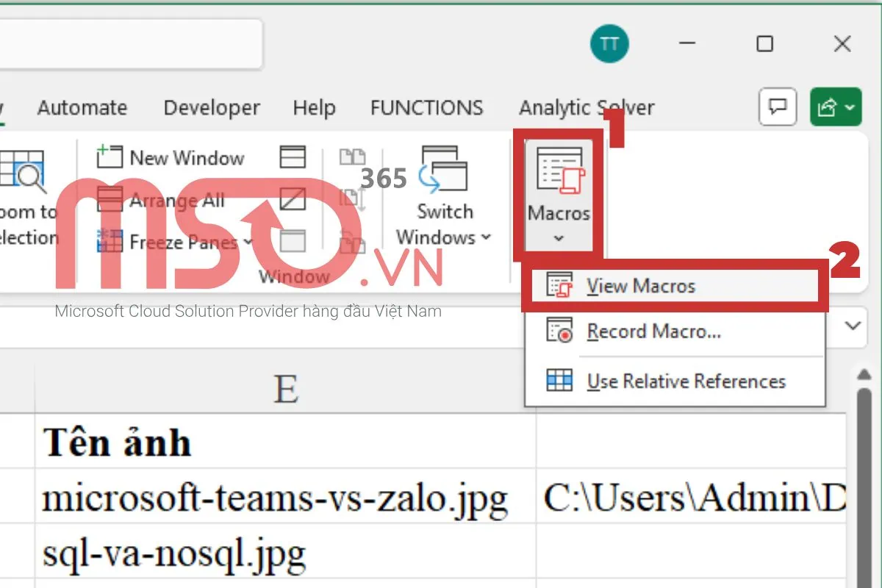Image resolution: width=882 pixels, height=588 pixels.
Task: Split the worksheet into panes
Action: coord(292,157)
